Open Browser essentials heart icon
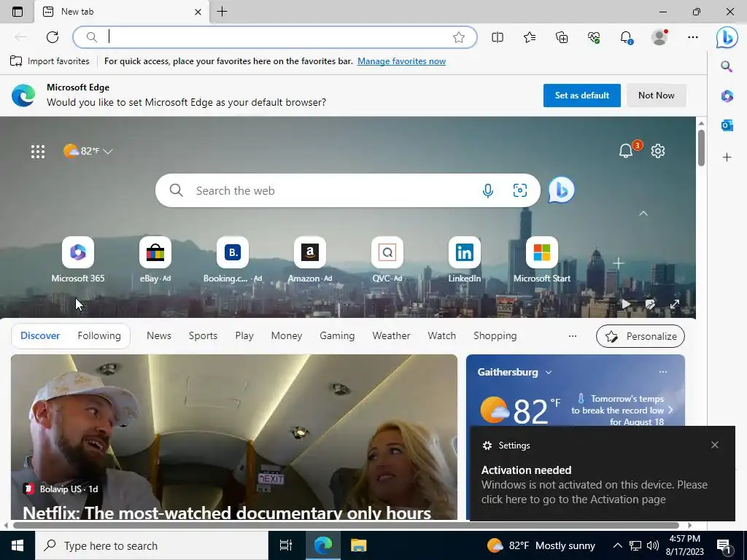This screenshot has height=560, width=747. pyautogui.click(x=594, y=37)
